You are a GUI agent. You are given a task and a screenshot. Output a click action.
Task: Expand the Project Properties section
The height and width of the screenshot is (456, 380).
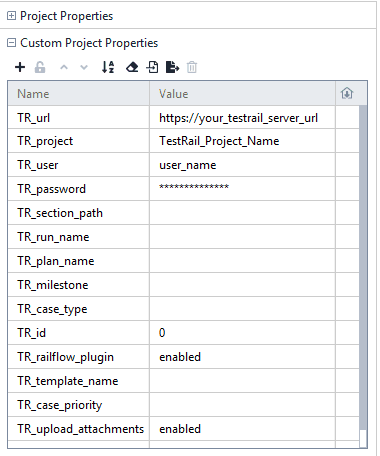(11, 16)
